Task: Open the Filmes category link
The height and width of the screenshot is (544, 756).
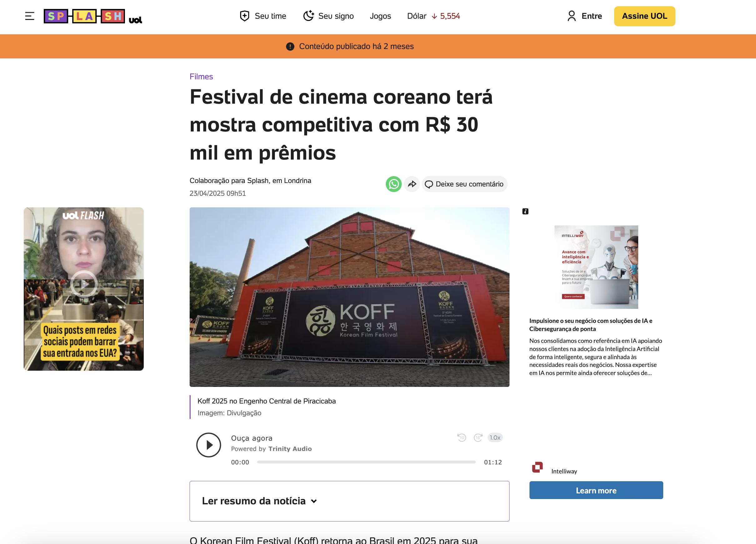Action: coord(201,77)
